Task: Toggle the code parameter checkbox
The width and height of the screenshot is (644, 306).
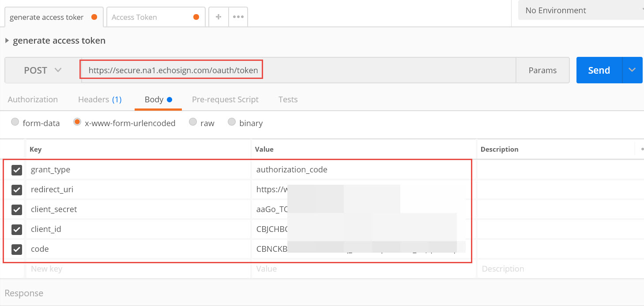Action: (x=17, y=249)
